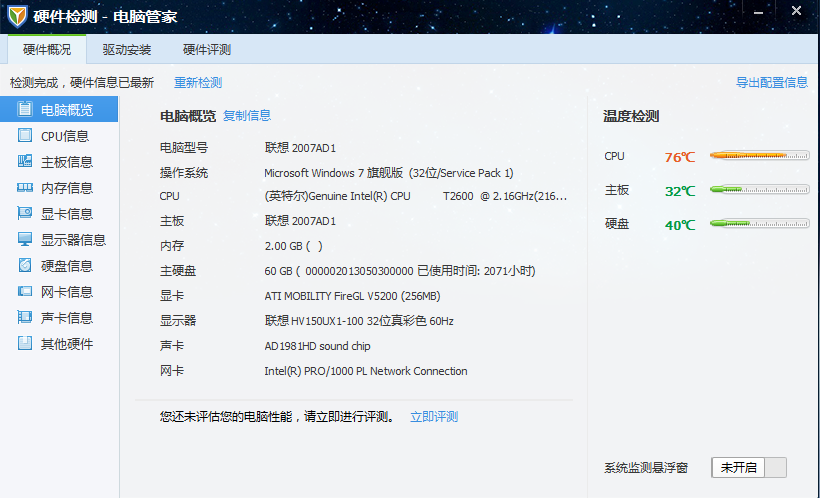This screenshot has width=820, height=498.
Task: Click the 其他硬件 icon in sidebar
Action: (x=25, y=343)
